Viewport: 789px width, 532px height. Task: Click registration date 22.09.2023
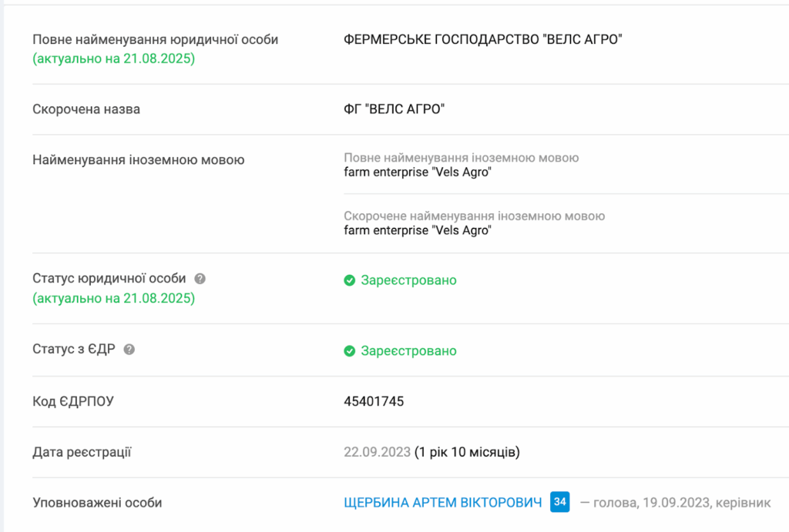(378, 452)
